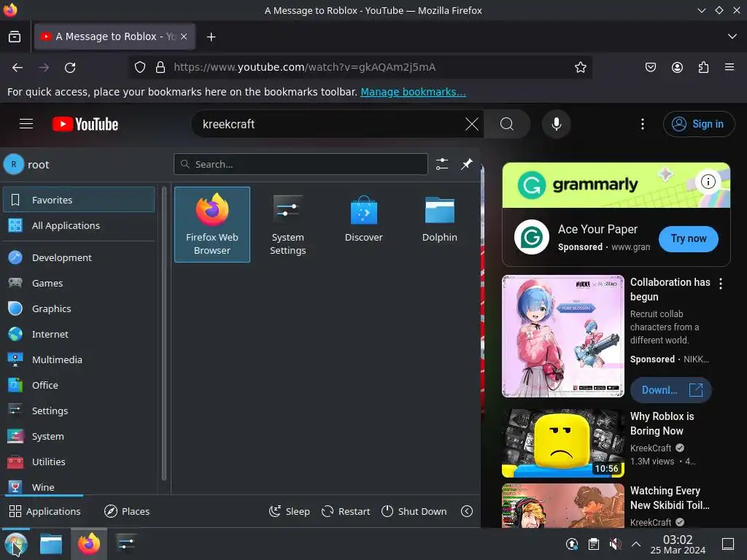The image size is (747, 560).
Task: Open Firefox Web Browser from Favorites
Action: [212, 225]
